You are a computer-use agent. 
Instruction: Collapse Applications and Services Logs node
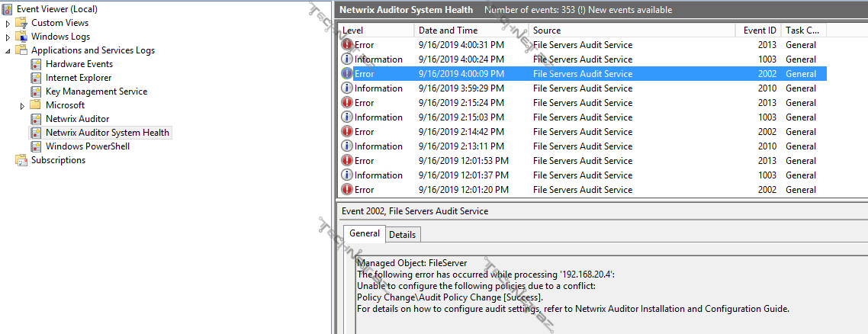(x=8, y=50)
